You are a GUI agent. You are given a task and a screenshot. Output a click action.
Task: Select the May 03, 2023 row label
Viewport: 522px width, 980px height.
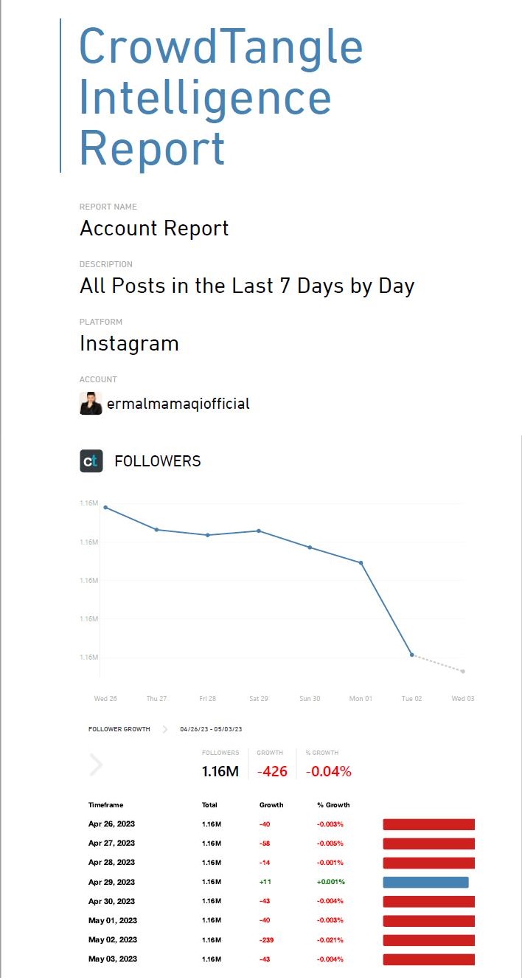tap(111, 959)
